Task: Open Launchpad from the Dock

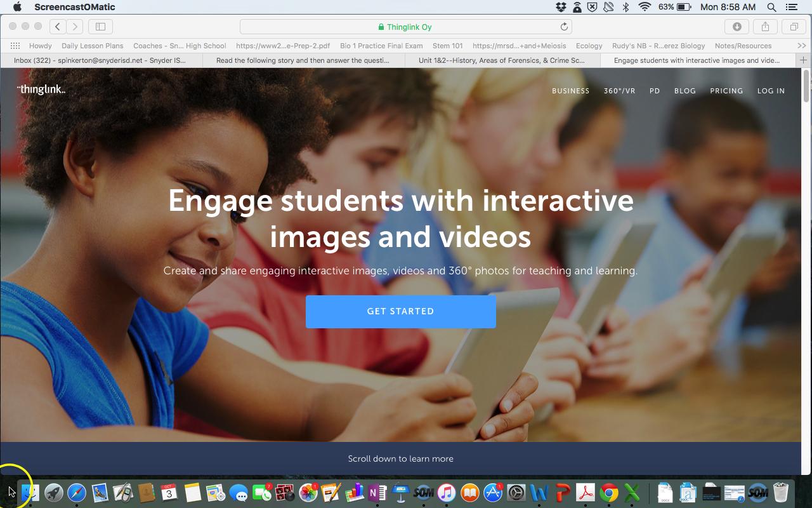Action: point(53,492)
